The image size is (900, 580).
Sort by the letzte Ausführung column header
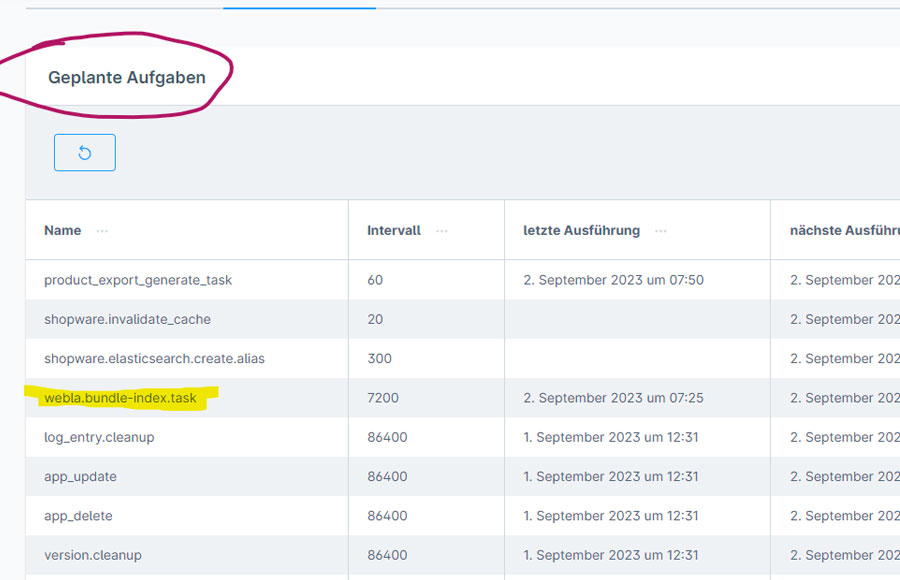click(x=581, y=231)
